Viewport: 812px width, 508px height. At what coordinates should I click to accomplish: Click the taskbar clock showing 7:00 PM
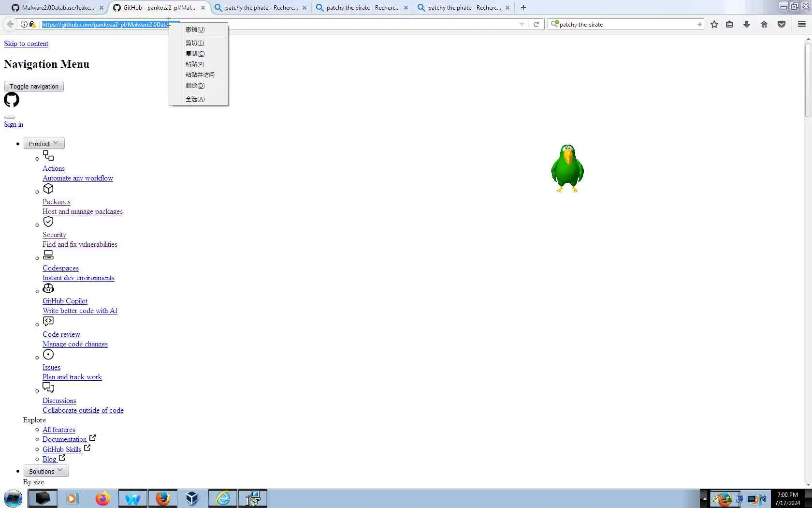(x=787, y=499)
